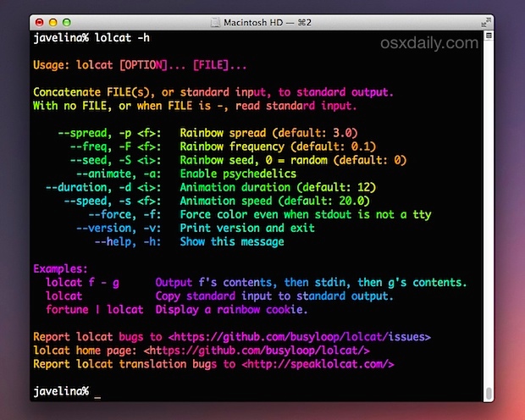Image resolution: width=525 pixels, height=420 pixels.
Task: Click the '--freq, -F <f>:' option
Action: pos(115,146)
